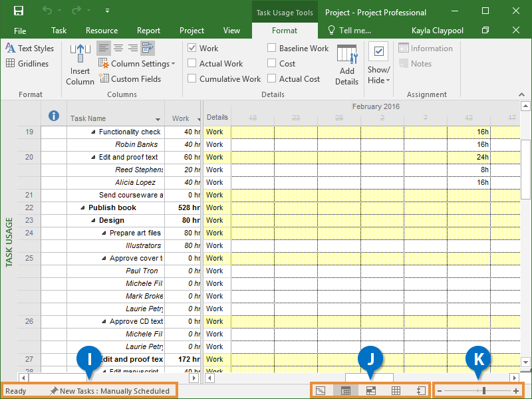Image resolution: width=532 pixels, height=399 pixels.
Task: Click the zoom slider handle
Action: (483, 390)
